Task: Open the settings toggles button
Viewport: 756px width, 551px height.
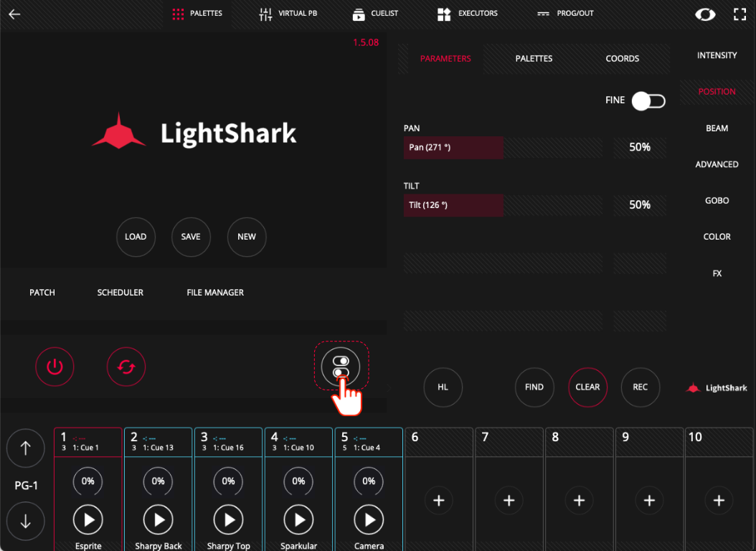Action: pyautogui.click(x=341, y=367)
